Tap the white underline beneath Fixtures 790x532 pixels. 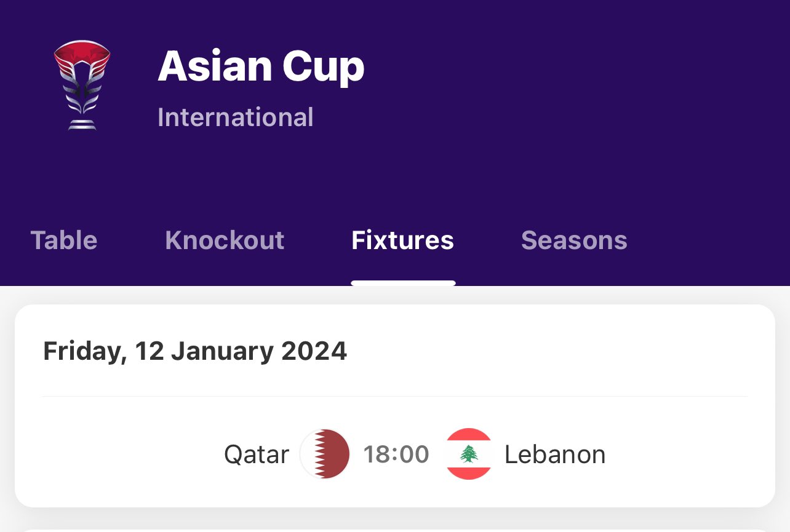[403, 283]
